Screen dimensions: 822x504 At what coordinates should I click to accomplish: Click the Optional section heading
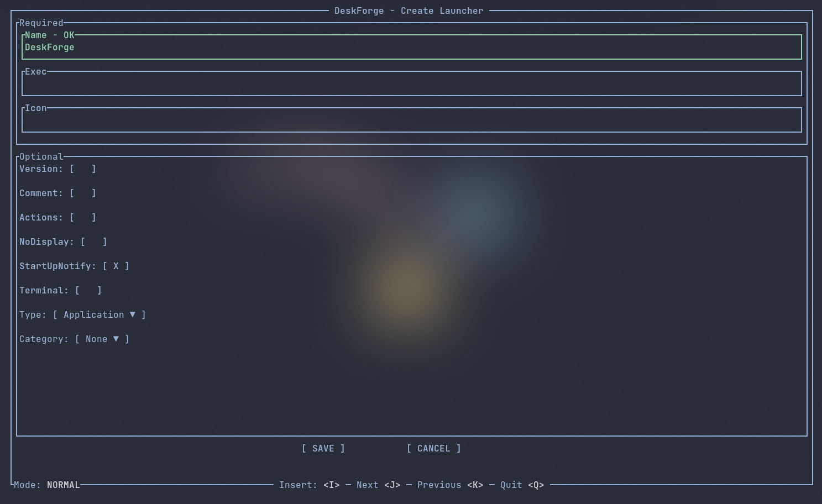click(x=41, y=157)
